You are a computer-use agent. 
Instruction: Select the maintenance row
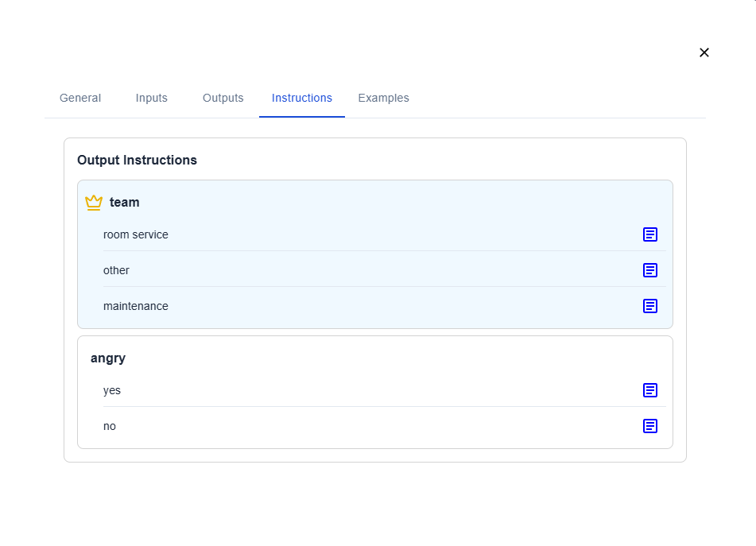[x=384, y=306]
